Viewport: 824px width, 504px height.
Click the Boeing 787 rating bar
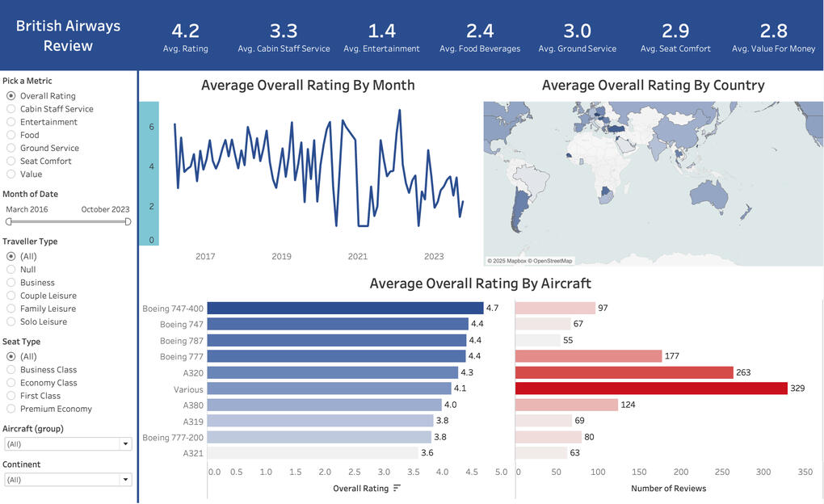pos(337,340)
